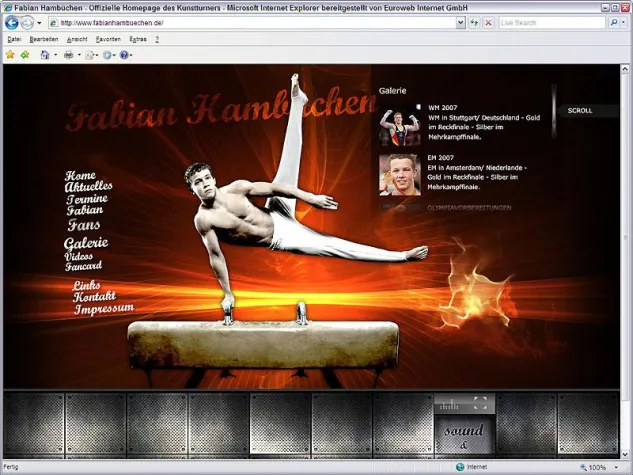Image resolution: width=633 pixels, height=475 pixels.
Task: Open the Extras menu
Action: click(x=138, y=39)
